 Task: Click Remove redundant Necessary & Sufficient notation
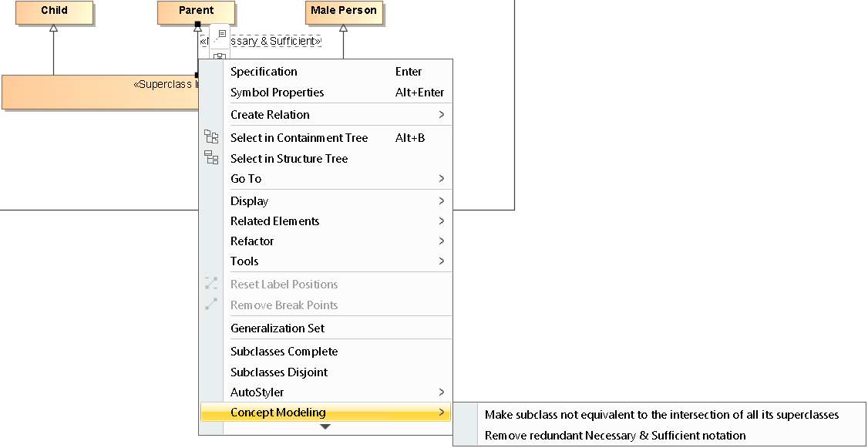[x=615, y=435]
